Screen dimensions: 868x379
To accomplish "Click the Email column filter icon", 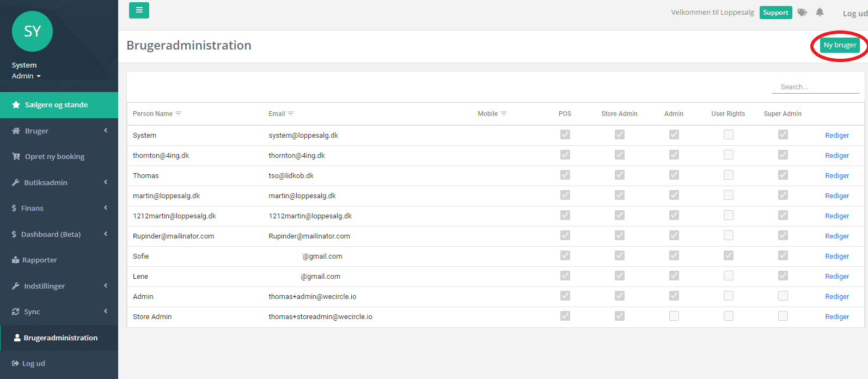I will coord(291,114).
